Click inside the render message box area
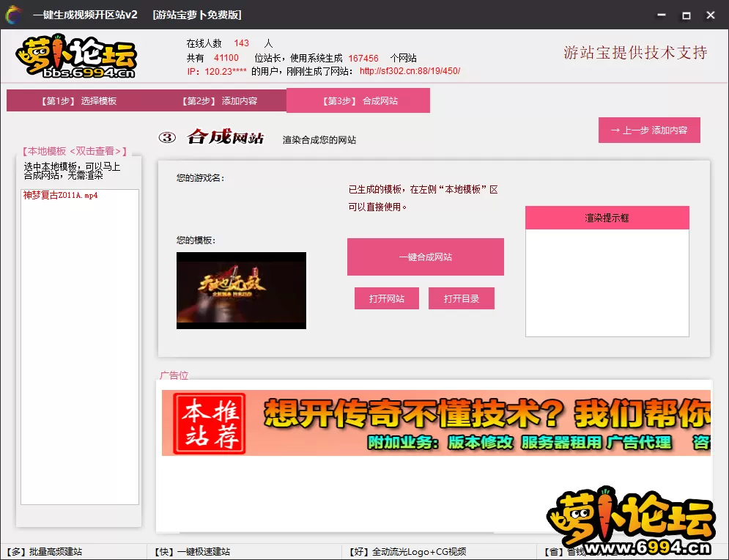Screen dimensions: 729x560 pyautogui.click(x=607, y=283)
